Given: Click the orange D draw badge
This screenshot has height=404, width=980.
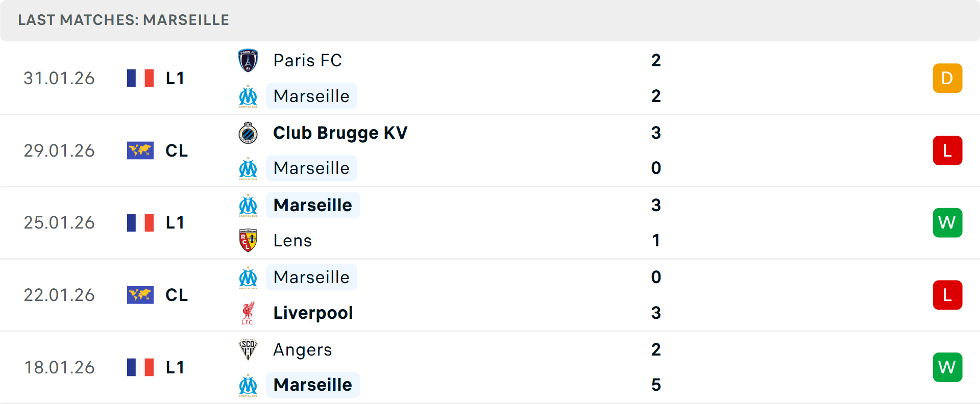Looking at the screenshot, I should 947,78.
